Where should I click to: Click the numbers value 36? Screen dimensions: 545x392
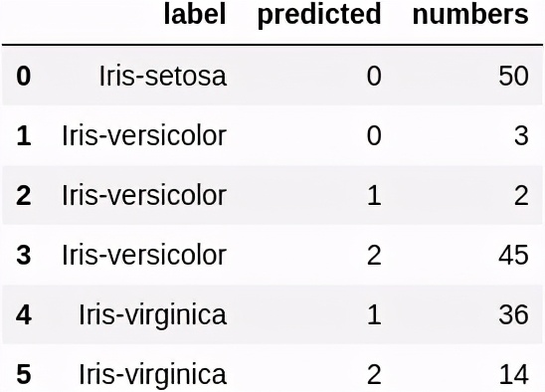(514, 314)
